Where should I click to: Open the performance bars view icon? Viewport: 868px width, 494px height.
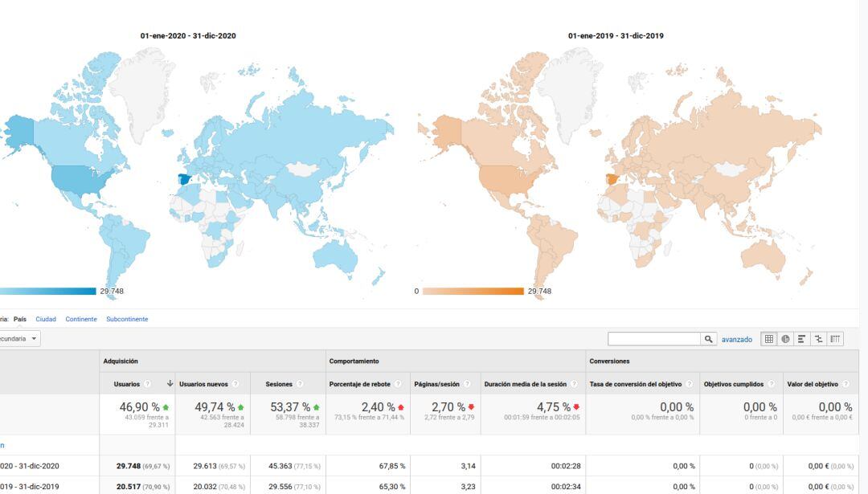tap(801, 339)
